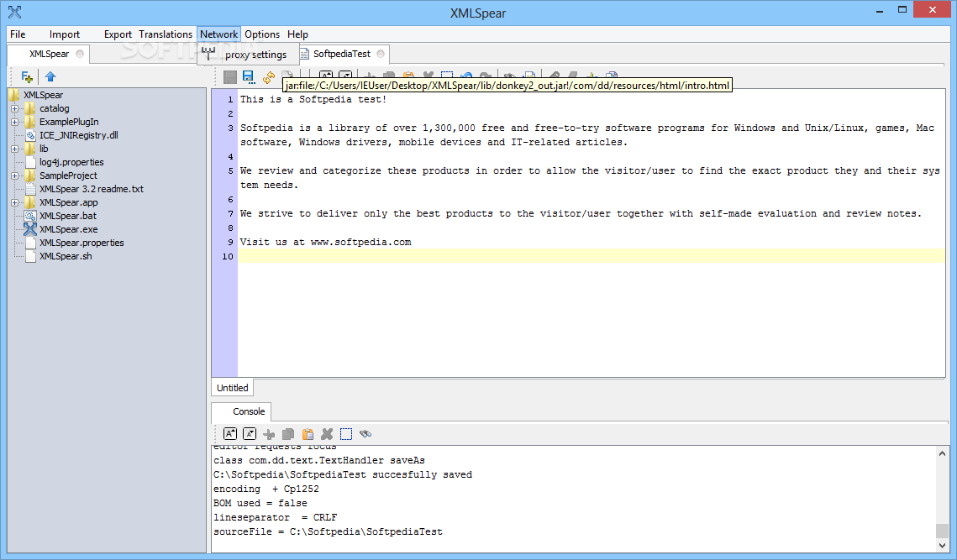This screenshot has width=957, height=560.
Task: Close the SoftpediaTest tab via its circle button
Action: point(381,54)
